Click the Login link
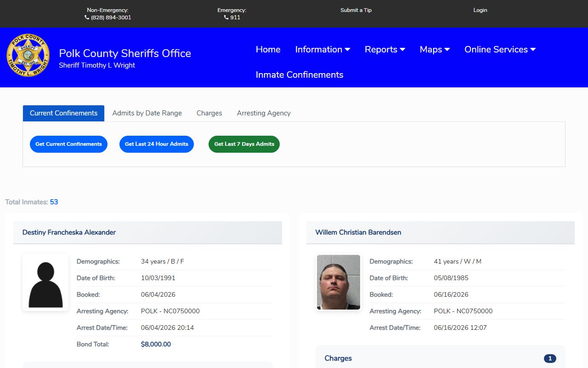 click(480, 10)
